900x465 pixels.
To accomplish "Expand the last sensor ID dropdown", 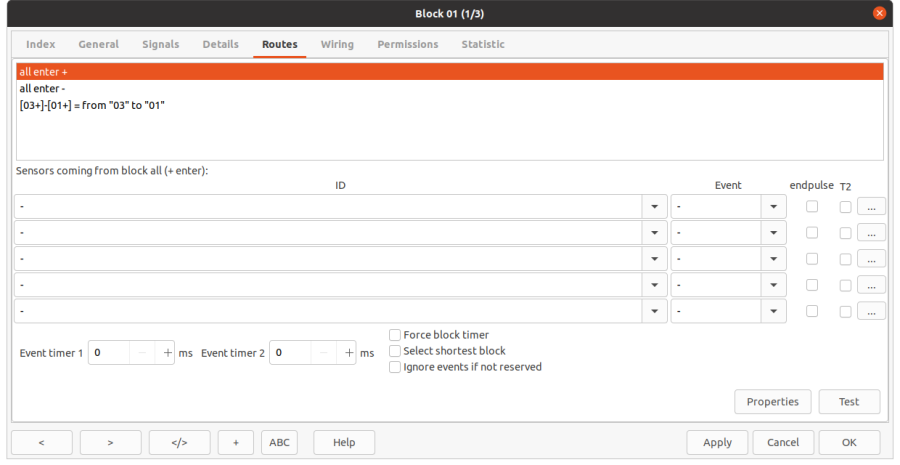I will coord(654,311).
